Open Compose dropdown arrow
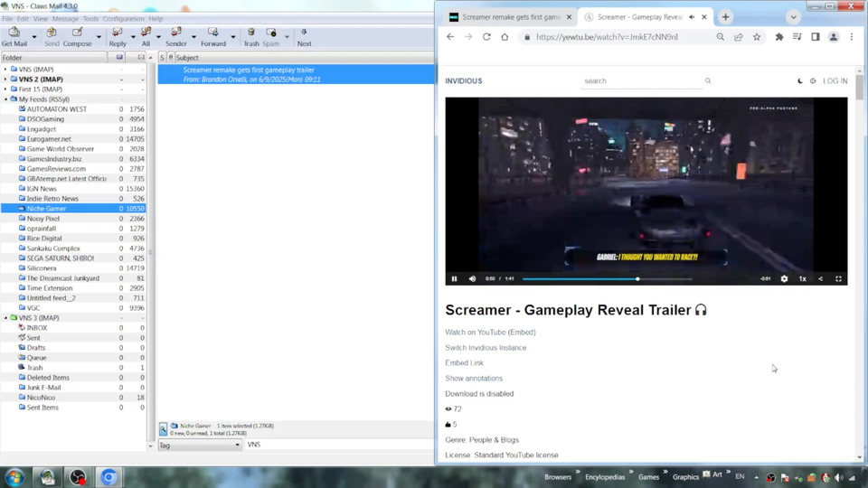 99,37
